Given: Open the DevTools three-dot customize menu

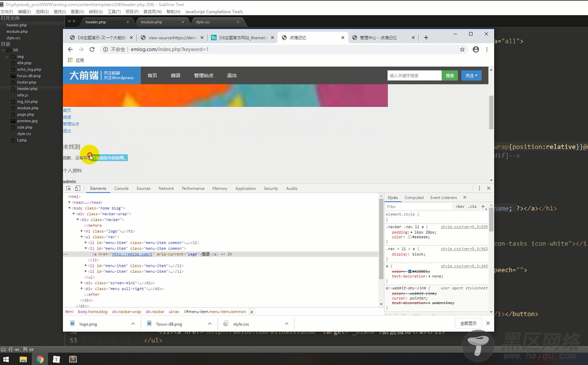Looking at the screenshot, I should [x=479, y=189].
